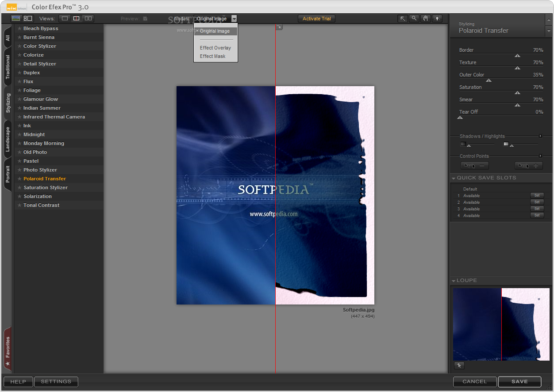Click the Default quick save slot

pos(470,189)
